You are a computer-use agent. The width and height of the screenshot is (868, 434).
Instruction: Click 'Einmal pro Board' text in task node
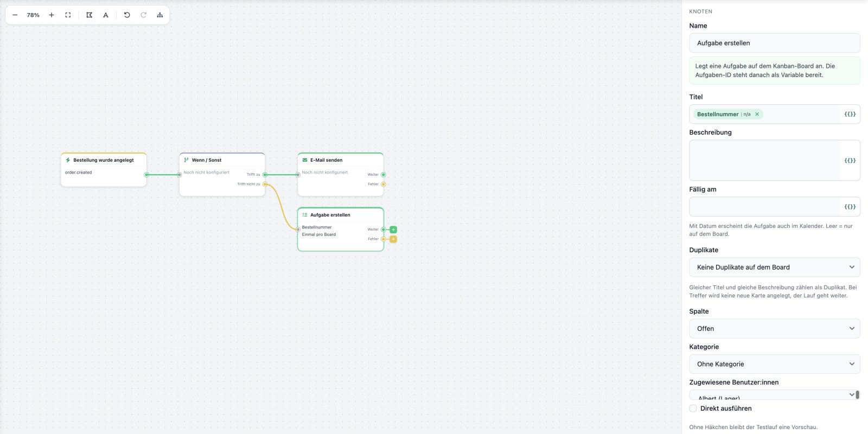(x=319, y=235)
